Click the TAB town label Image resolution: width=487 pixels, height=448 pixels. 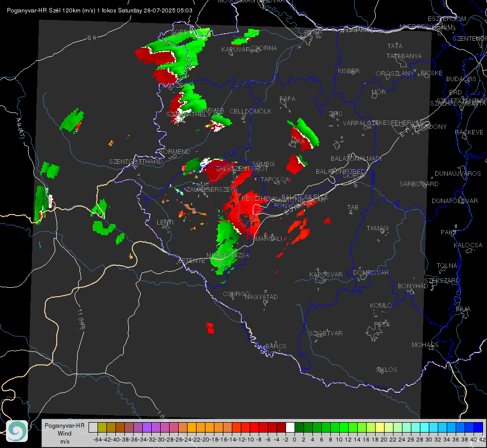tap(353, 207)
